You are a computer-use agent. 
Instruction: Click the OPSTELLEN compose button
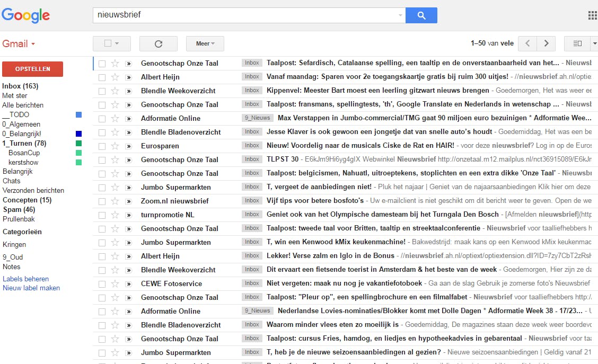(x=32, y=69)
